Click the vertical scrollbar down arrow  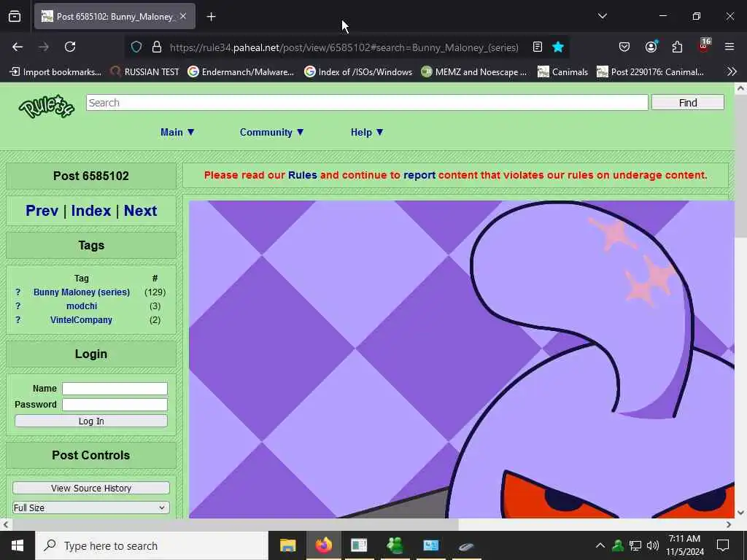point(740,513)
